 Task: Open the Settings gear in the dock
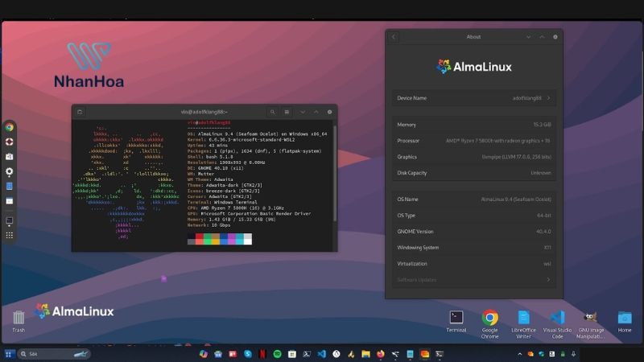click(9, 171)
